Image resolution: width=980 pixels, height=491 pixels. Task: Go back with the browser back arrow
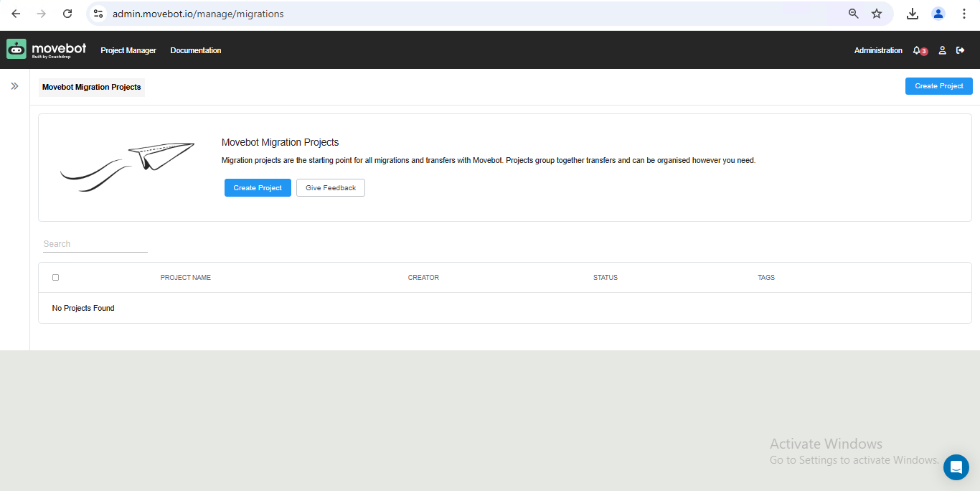16,14
